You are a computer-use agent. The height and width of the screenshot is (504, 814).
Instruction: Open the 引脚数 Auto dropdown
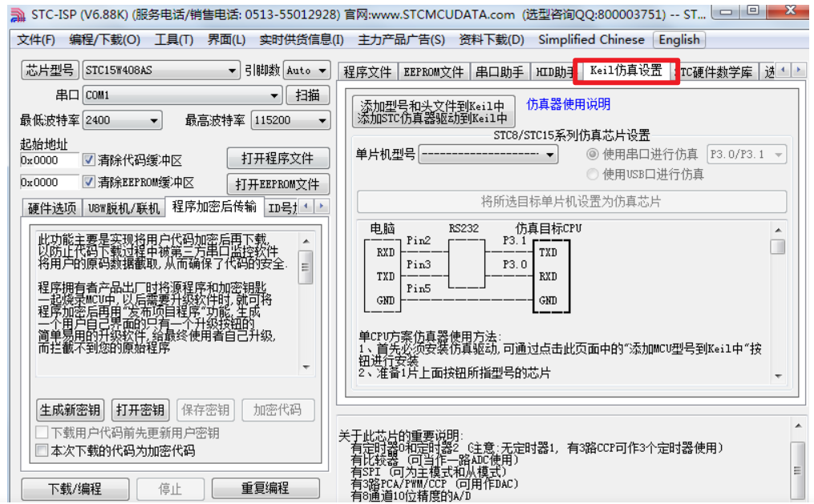(322, 71)
